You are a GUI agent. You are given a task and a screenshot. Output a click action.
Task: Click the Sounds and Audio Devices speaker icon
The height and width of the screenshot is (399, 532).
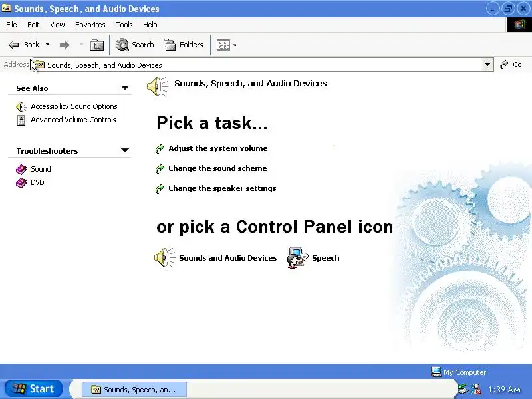coord(164,258)
